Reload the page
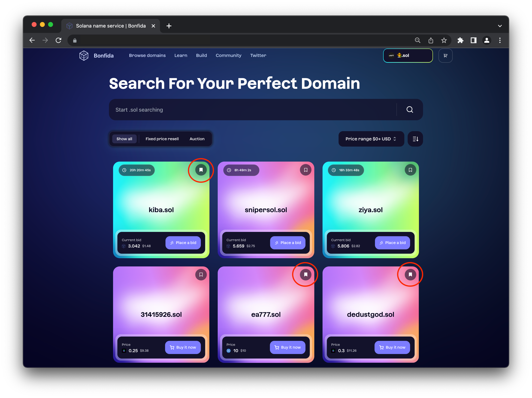Screen dimensions: 532x398 click(x=58, y=40)
